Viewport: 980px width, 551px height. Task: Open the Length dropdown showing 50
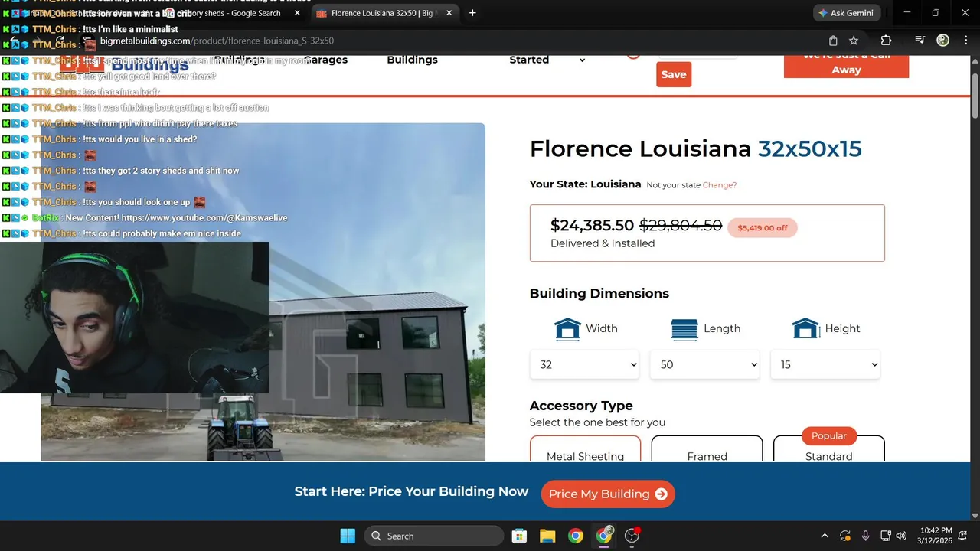click(704, 364)
